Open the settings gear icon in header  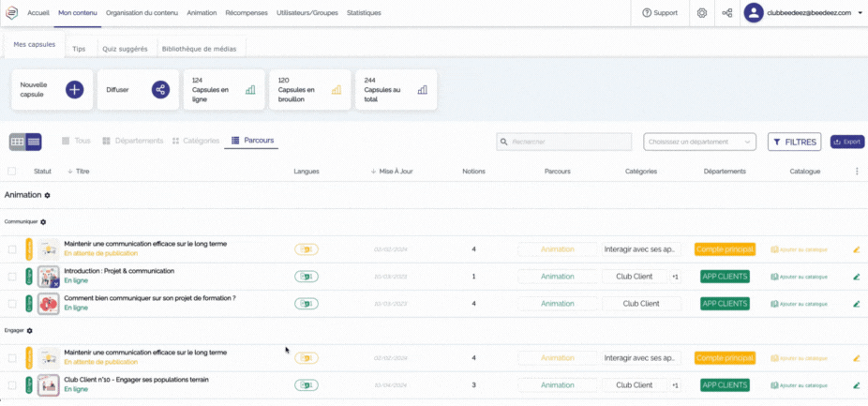(701, 13)
